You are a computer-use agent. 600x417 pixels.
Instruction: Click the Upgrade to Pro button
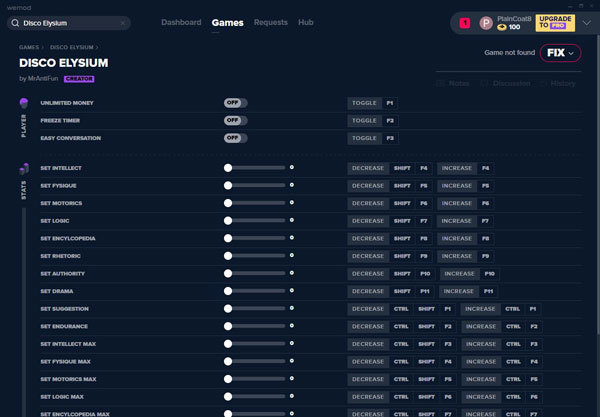[555, 23]
